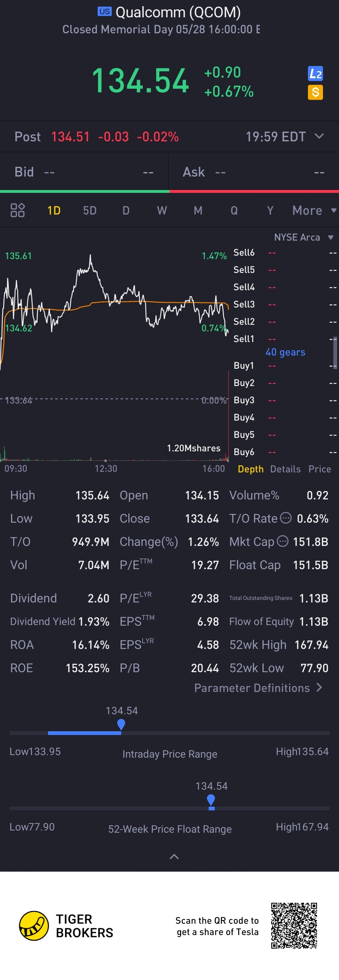Tap the orange dollar sign icon
Screen dimensions: 339x980
coord(315,92)
